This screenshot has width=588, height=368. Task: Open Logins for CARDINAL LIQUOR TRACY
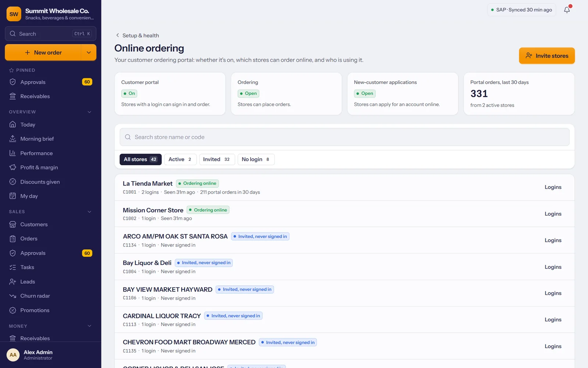[553, 320]
